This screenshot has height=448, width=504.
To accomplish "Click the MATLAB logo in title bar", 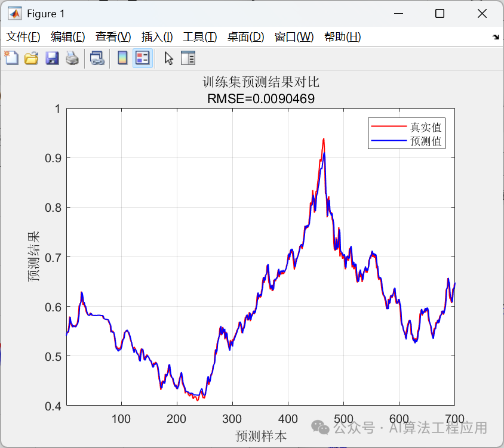I will [x=15, y=14].
